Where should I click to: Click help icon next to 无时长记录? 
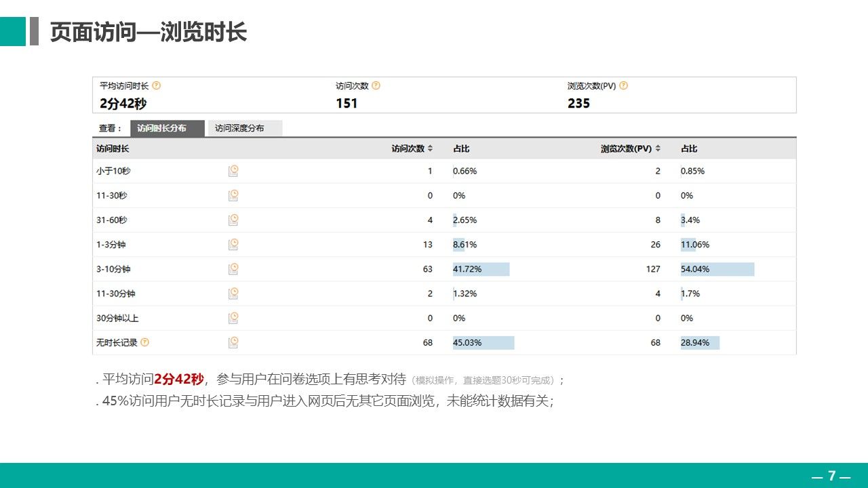tap(144, 342)
